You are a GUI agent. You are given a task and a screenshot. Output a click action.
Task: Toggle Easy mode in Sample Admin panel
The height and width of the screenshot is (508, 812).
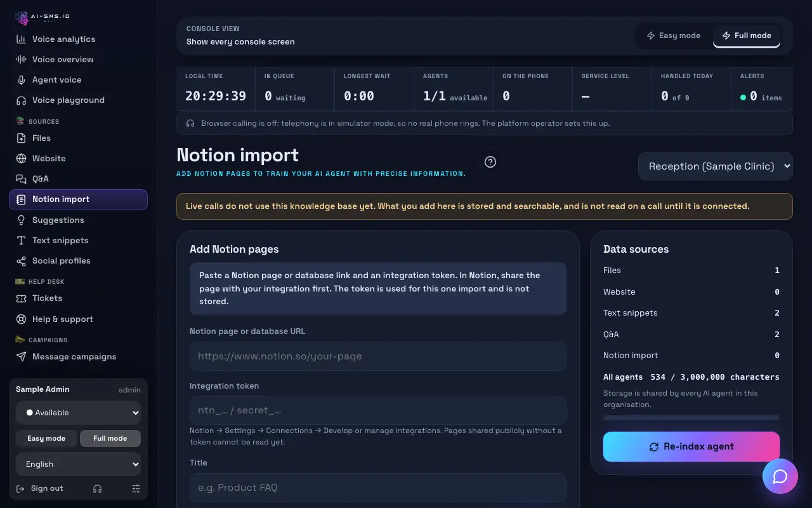[x=46, y=438]
